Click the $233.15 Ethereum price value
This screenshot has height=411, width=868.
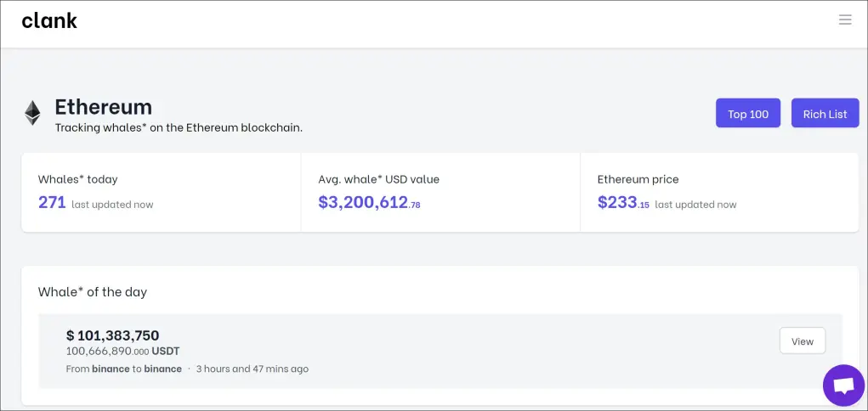[x=623, y=202]
